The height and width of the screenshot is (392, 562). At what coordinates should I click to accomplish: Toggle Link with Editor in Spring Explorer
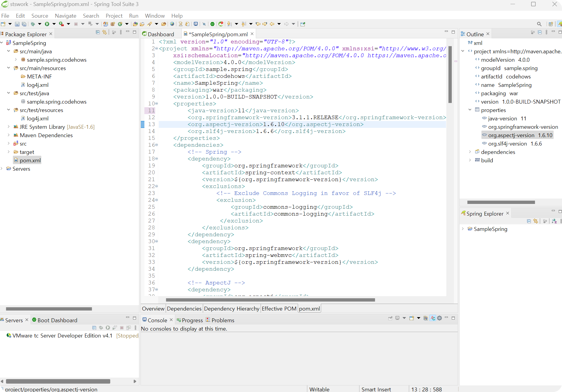[536, 221]
